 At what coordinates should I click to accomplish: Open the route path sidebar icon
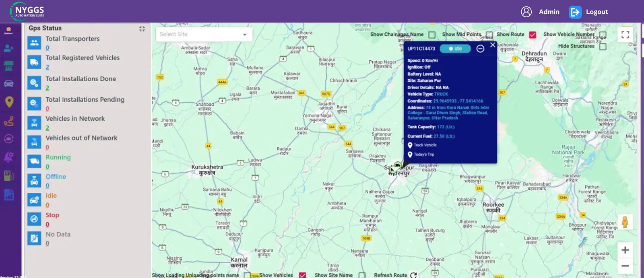pos(9,121)
